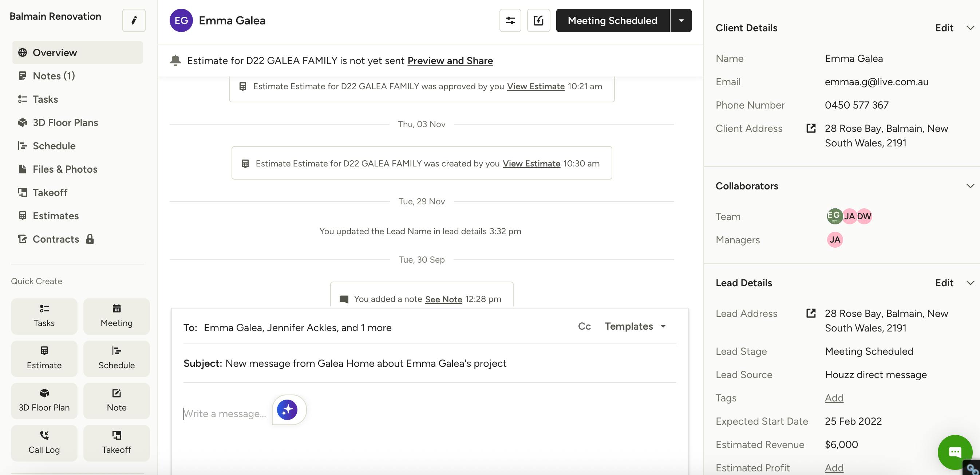980x475 pixels.
Task: Click the Lead Stage value Meeting Scheduled
Action: tap(869, 351)
